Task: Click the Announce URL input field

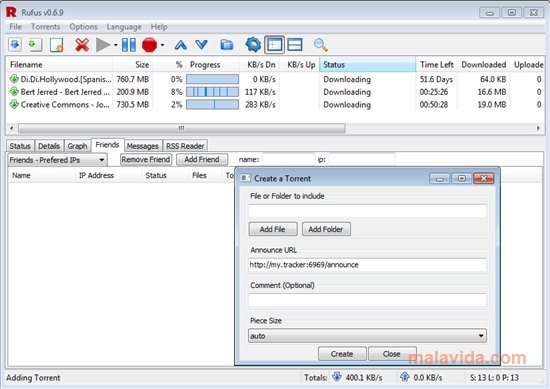Action: coord(367,265)
